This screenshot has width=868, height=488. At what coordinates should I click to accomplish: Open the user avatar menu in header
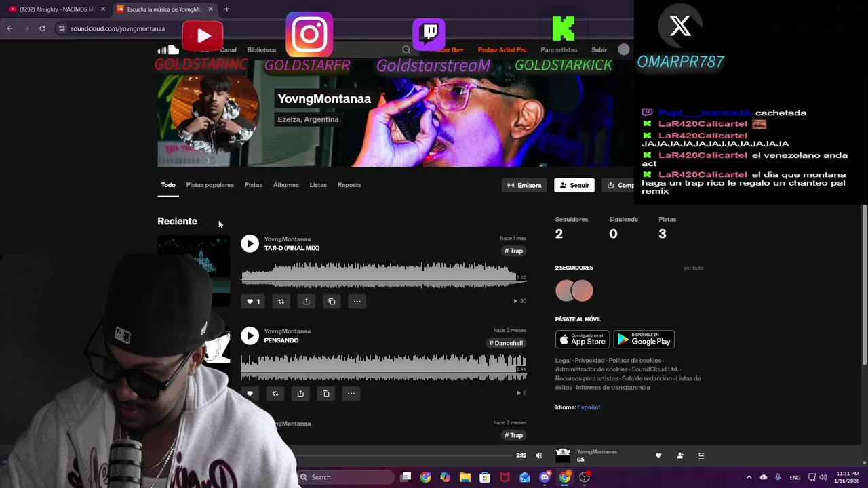624,49
